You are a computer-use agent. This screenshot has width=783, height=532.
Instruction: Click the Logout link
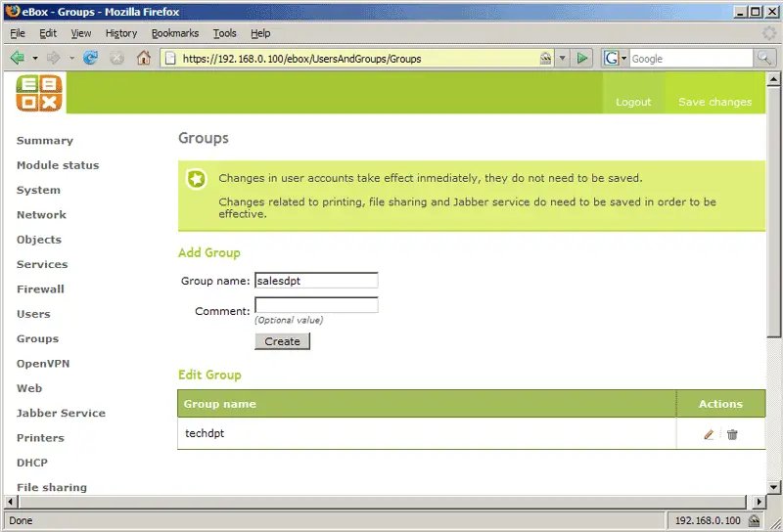pyautogui.click(x=633, y=102)
